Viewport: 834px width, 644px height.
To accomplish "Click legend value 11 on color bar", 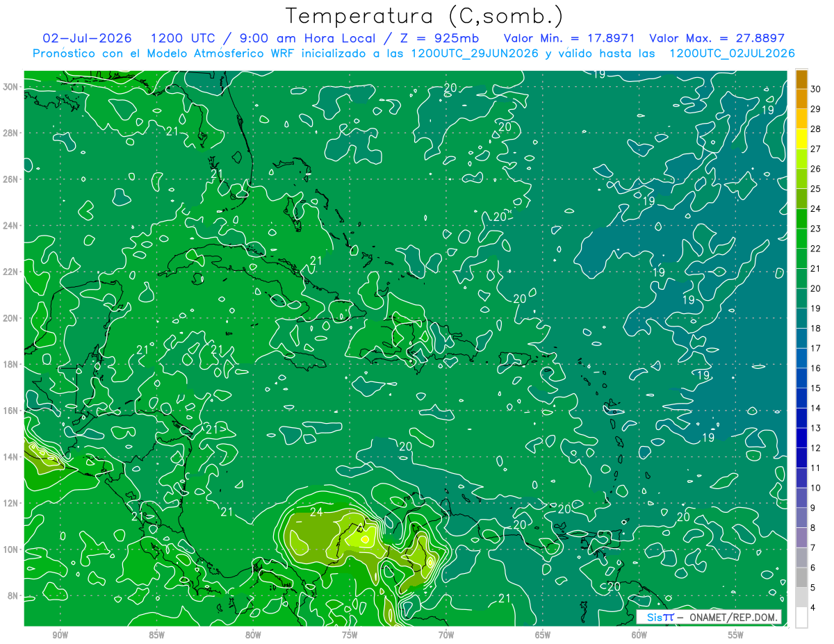I will click(x=816, y=468).
